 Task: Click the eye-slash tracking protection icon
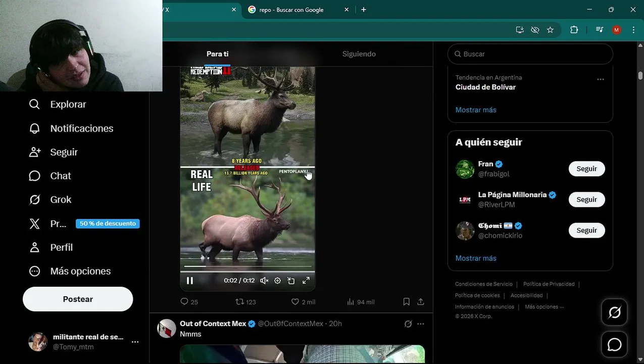[535, 30]
